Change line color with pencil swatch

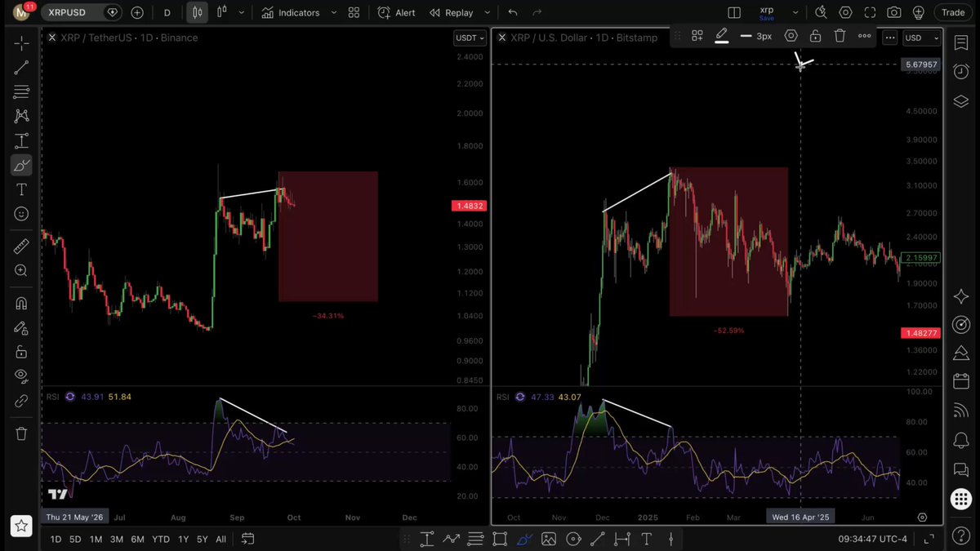(x=722, y=36)
